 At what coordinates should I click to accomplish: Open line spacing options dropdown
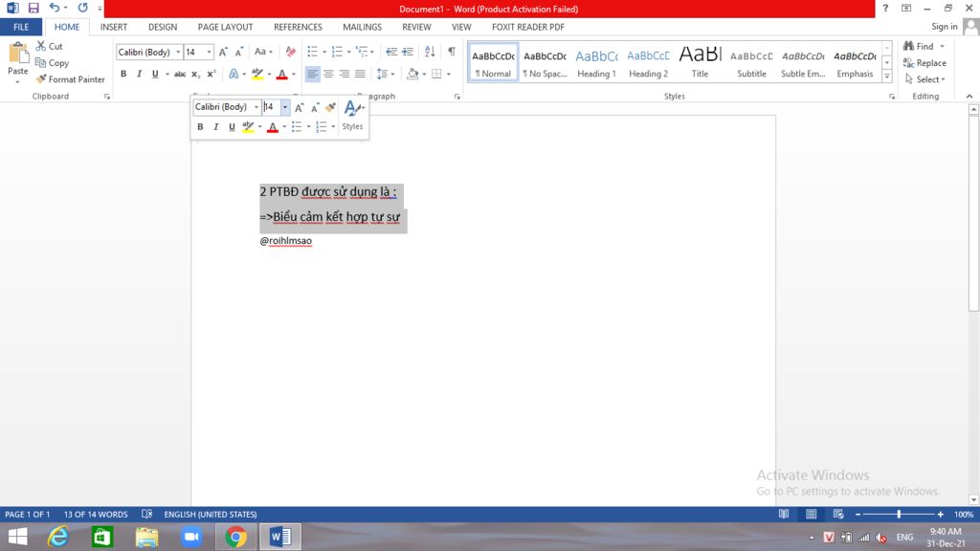point(386,74)
